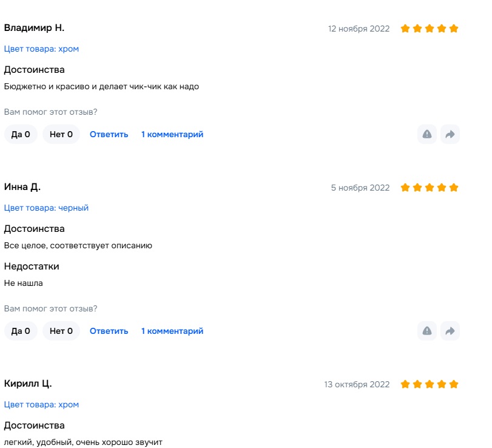Vote "Нет" on Владимир Н.'s review
Image resolution: width=492 pixels, height=448 pixels.
click(x=61, y=134)
